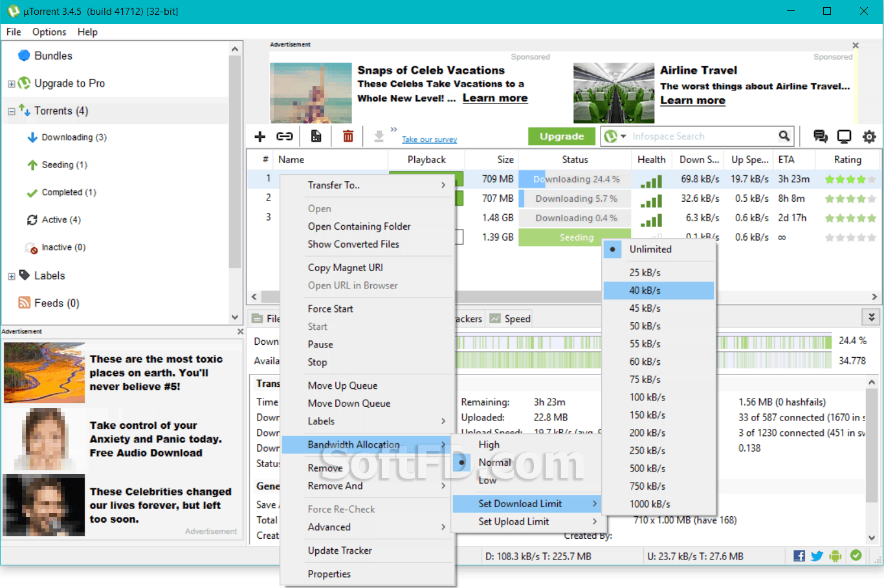Set download limit to 25 kB/s
This screenshot has width=884, height=588.
659,272
